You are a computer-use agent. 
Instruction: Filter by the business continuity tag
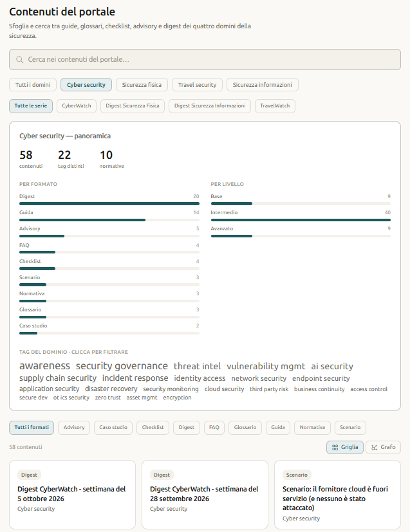tap(319, 389)
